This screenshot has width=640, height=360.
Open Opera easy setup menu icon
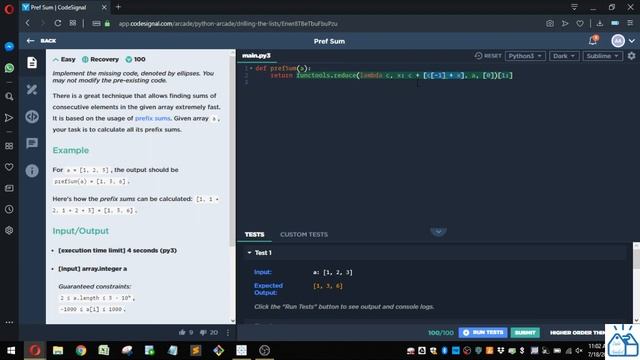[630, 24]
